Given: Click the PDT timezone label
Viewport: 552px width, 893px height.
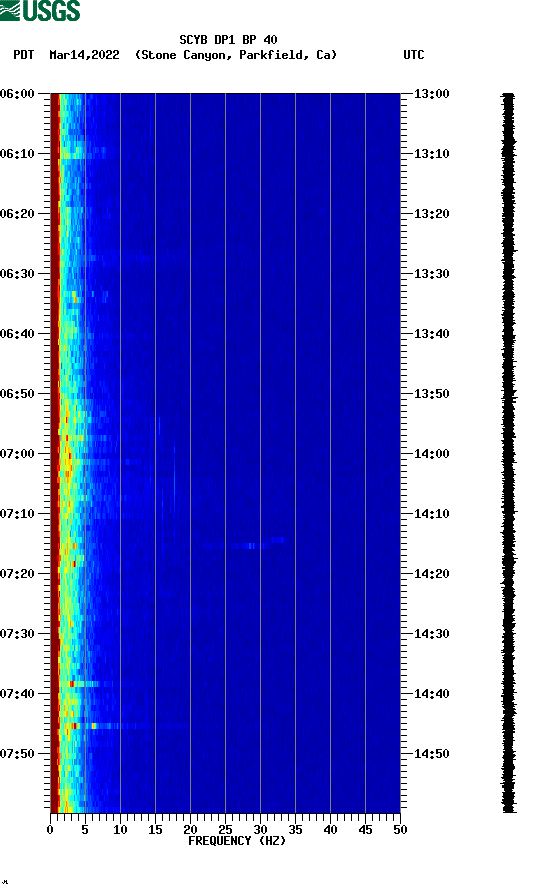Looking at the screenshot, I should [x=23, y=55].
